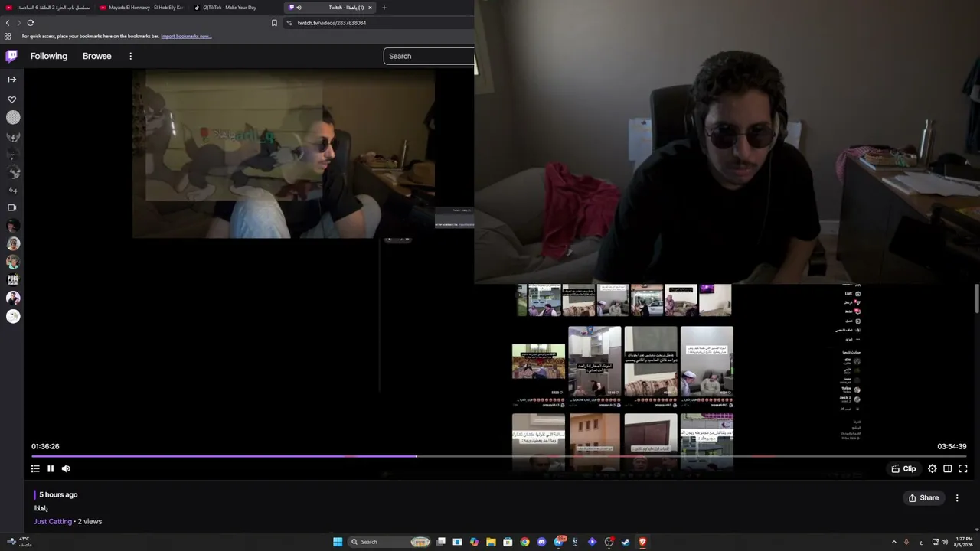Reload the current page
980x551 pixels.
click(31, 23)
